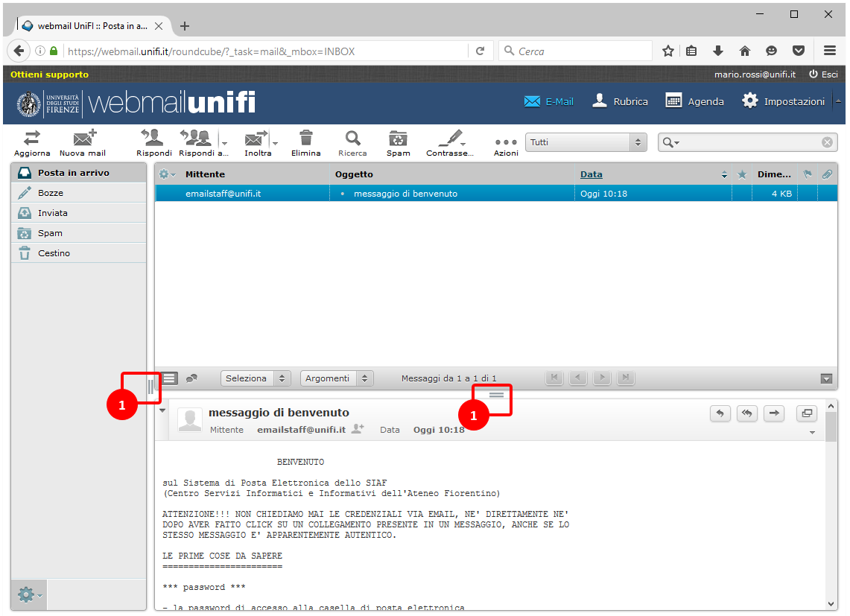This screenshot has width=850, height=616.
Task: Mark the message as Spam in toolbar
Action: (398, 139)
